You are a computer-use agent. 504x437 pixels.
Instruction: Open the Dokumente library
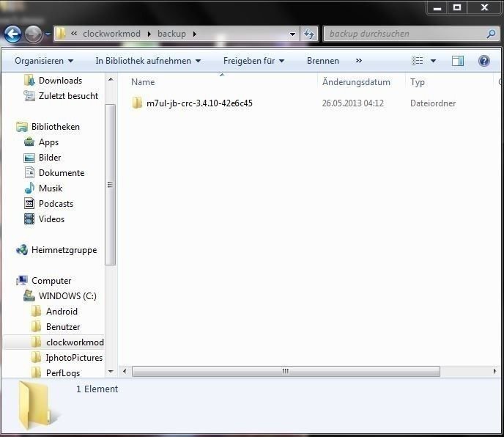(x=62, y=173)
